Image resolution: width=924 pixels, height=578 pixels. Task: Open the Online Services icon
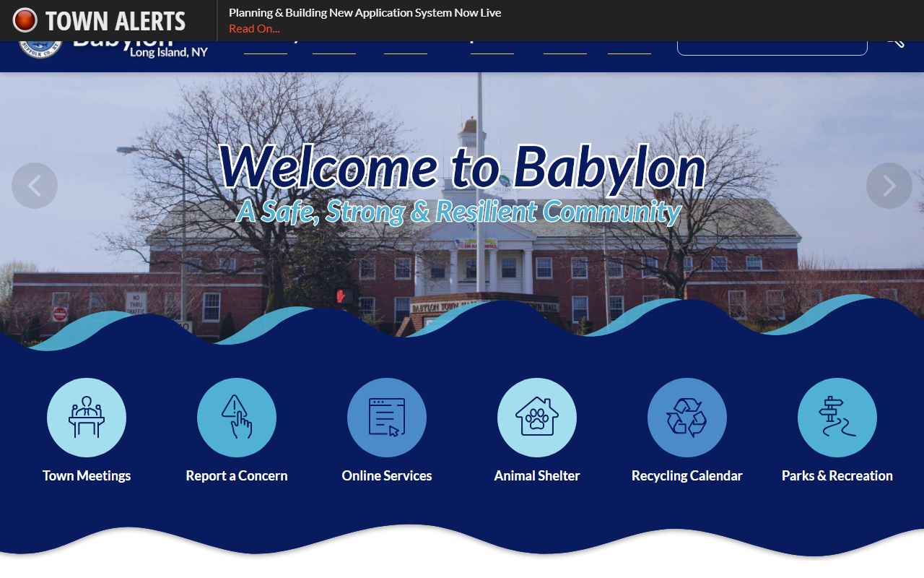pos(387,418)
